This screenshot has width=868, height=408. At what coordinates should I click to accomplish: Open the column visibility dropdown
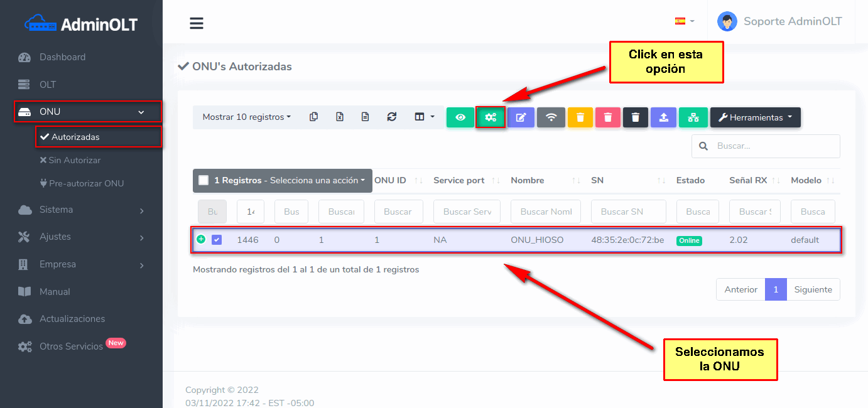click(x=425, y=117)
